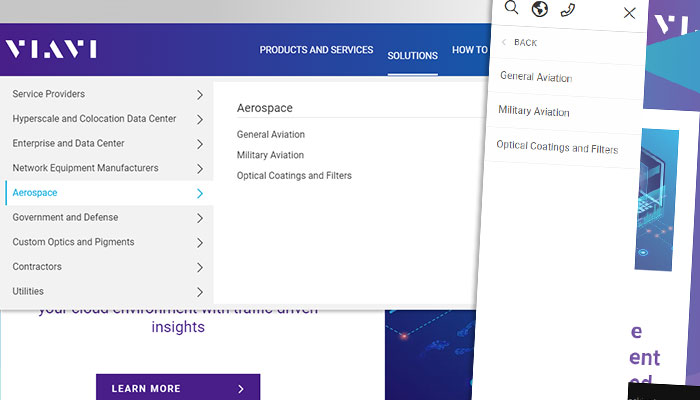Open search in the mobile panel

tap(512, 8)
